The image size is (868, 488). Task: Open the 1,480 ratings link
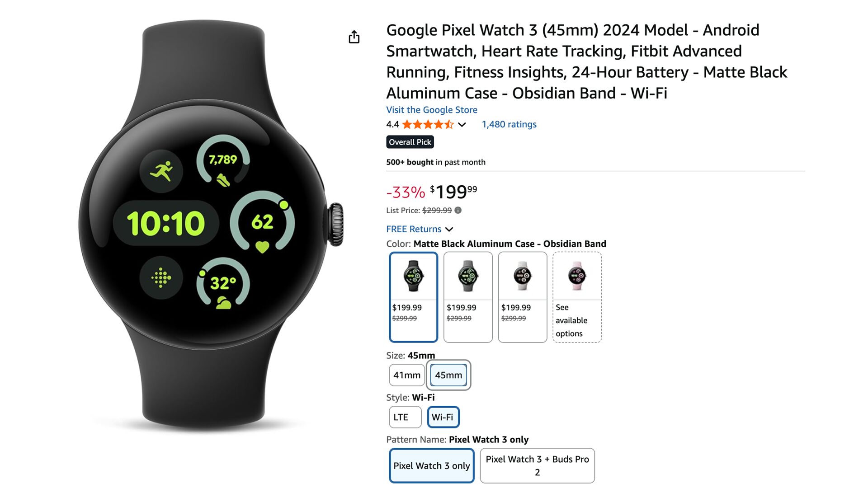509,124
